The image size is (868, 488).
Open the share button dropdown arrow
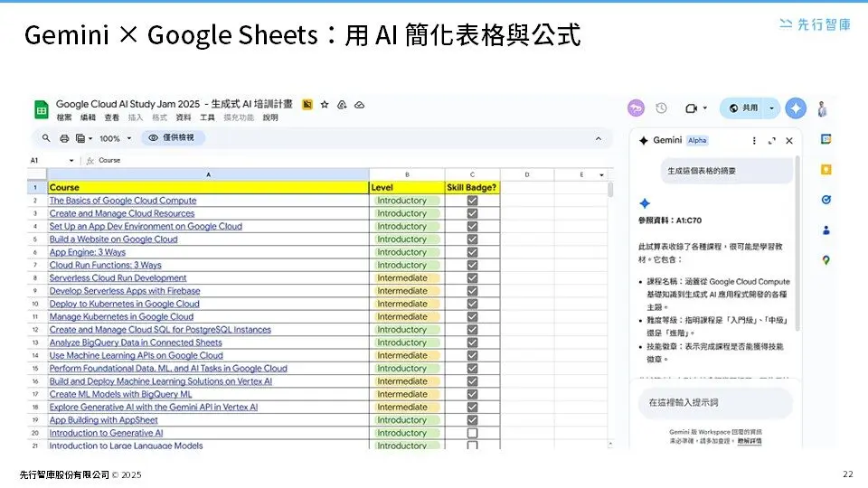[771, 108]
